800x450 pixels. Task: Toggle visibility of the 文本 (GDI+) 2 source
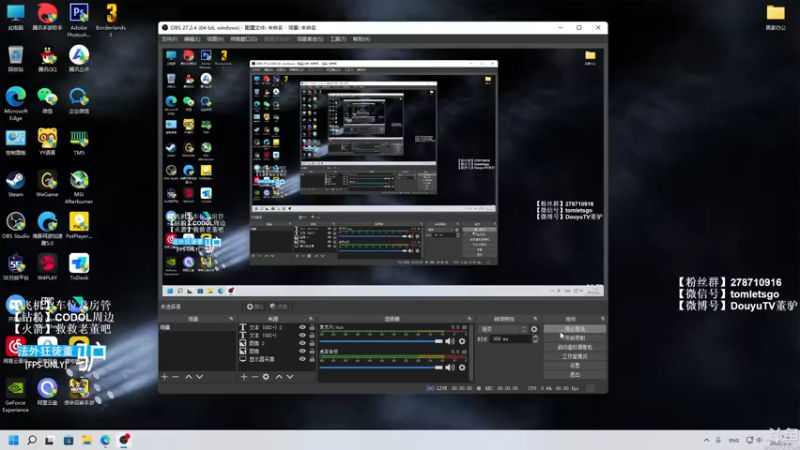click(302, 328)
